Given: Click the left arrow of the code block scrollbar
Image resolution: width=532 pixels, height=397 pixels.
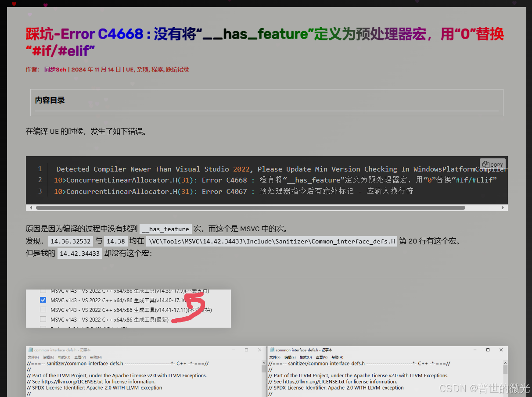Looking at the screenshot, I should [x=30, y=207].
